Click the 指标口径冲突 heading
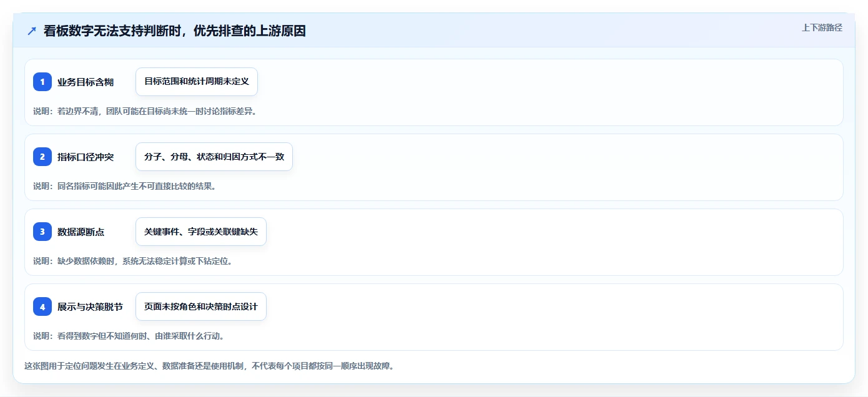This screenshot has height=397, width=868. coord(86,157)
